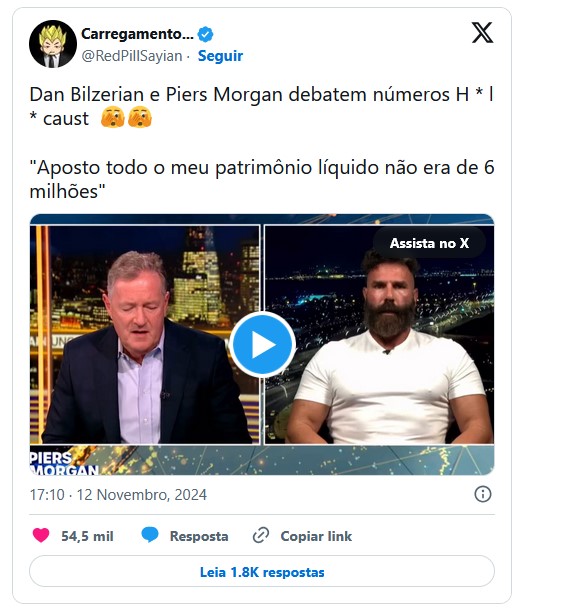This screenshot has height=611, width=561.
Task: Open the RedPillSayian profile avatar
Action: click(53, 44)
